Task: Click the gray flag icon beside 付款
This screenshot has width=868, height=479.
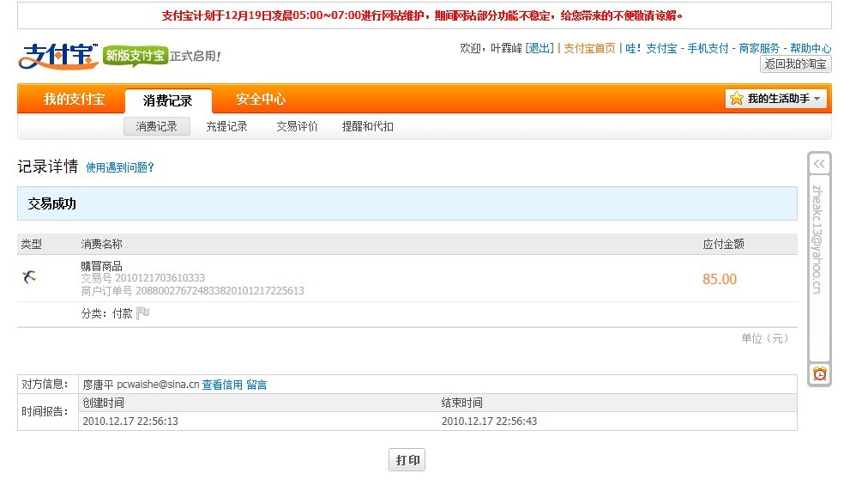Action: (143, 313)
